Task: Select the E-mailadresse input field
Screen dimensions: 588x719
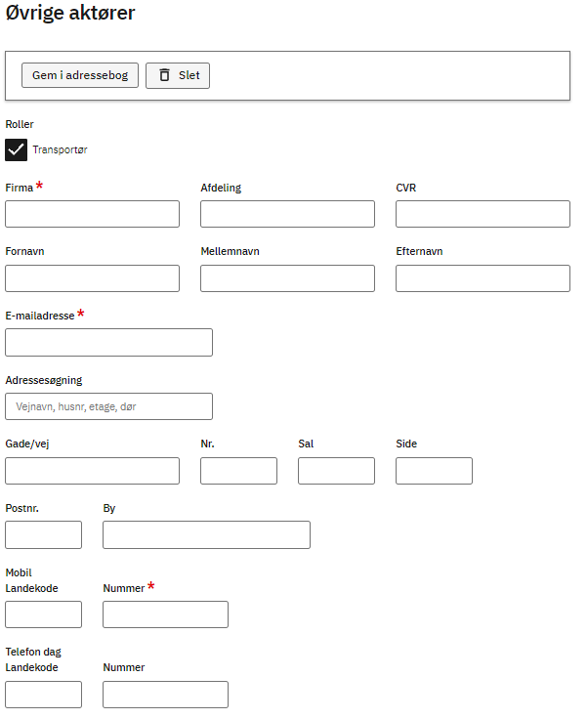Action: tap(108, 343)
